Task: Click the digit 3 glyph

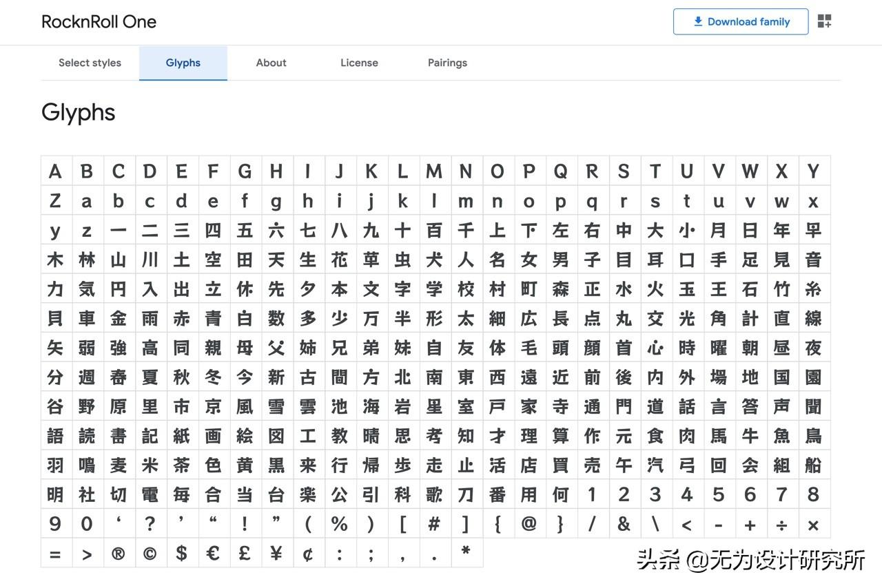Action: point(655,494)
